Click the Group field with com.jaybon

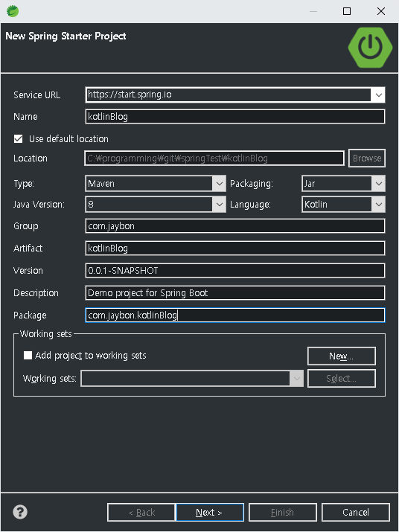pos(235,226)
